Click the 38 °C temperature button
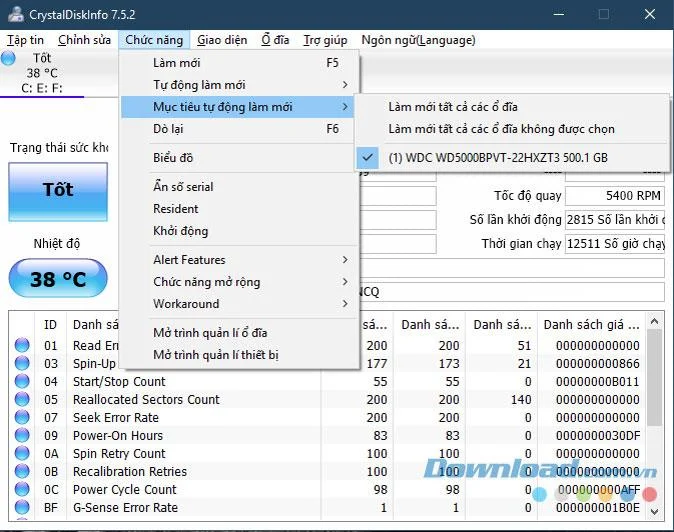Screen dimensions: 674x532 tap(58, 278)
